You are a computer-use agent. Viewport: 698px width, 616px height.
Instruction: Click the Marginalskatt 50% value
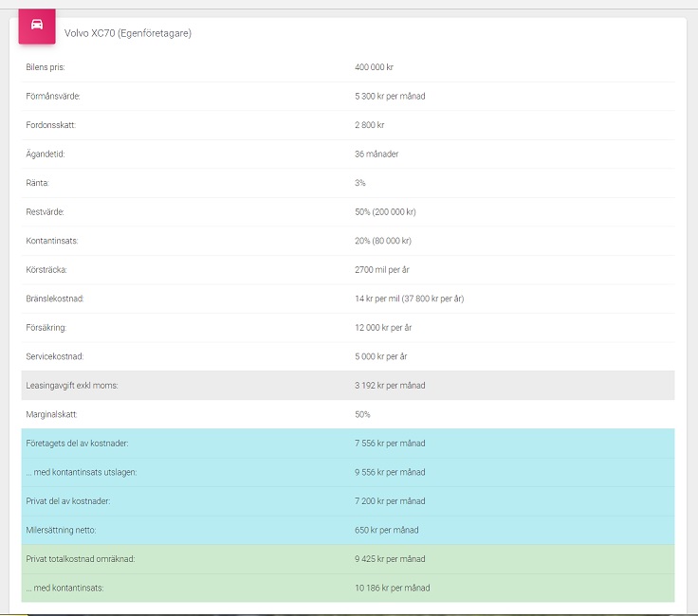pos(362,414)
